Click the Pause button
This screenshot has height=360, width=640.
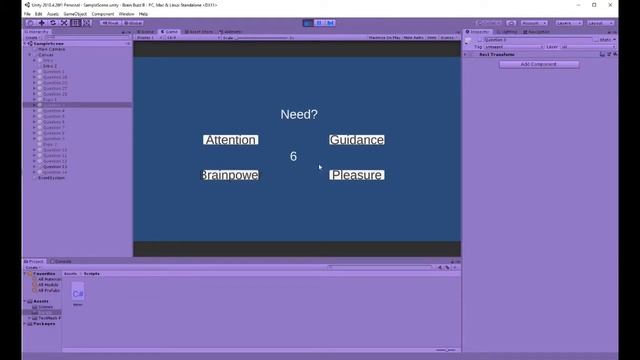319,23
